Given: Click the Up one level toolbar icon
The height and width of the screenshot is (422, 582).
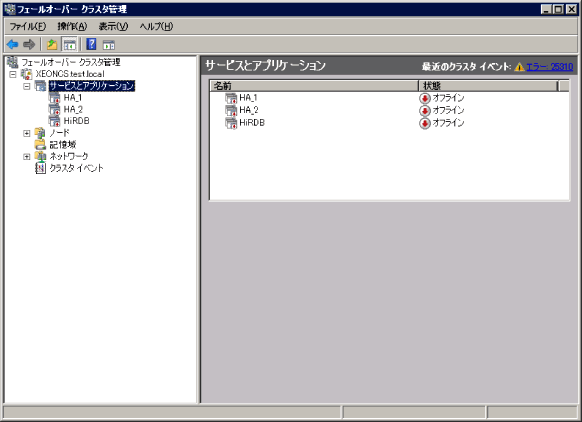Looking at the screenshot, I should pyautogui.click(x=52, y=45).
